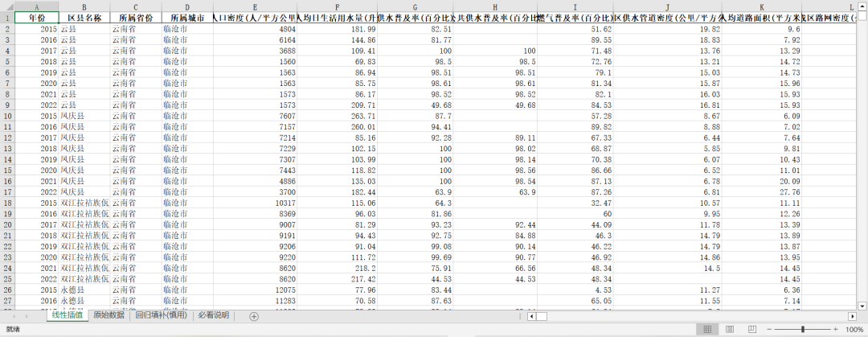The image size is (868, 337).
Task: Open the 原始数据 sheet tab
Action: 108,315
